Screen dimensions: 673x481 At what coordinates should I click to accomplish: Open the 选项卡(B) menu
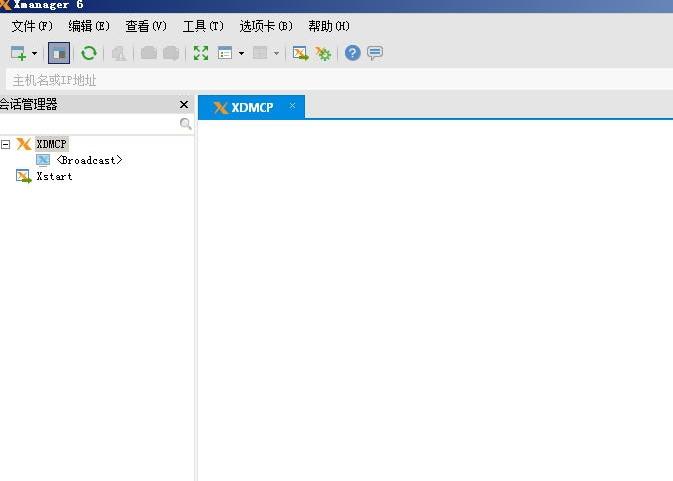[x=266, y=26]
